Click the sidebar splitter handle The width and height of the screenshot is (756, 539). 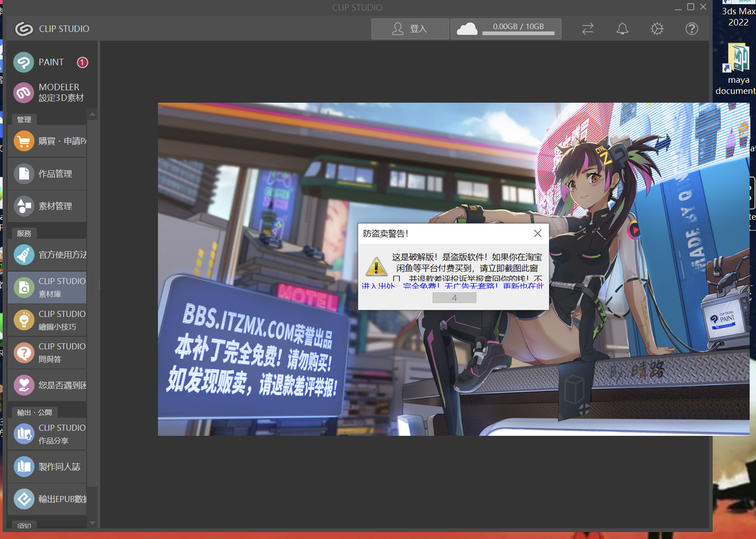click(99, 285)
